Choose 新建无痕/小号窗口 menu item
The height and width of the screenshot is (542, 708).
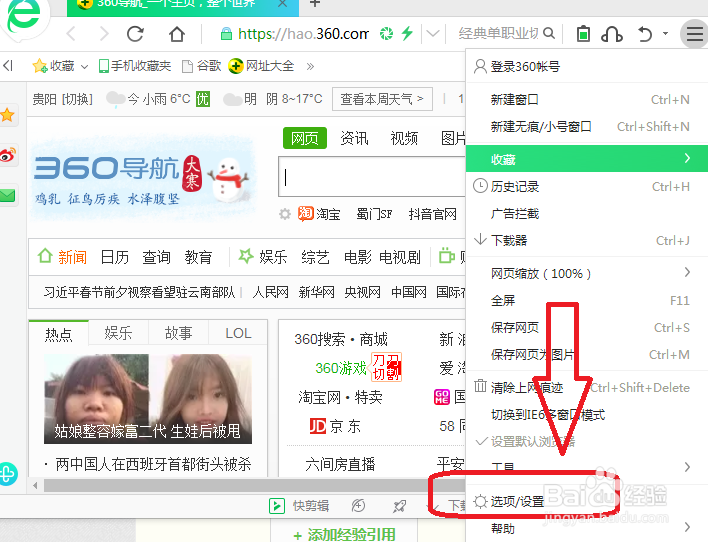[587, 126]
